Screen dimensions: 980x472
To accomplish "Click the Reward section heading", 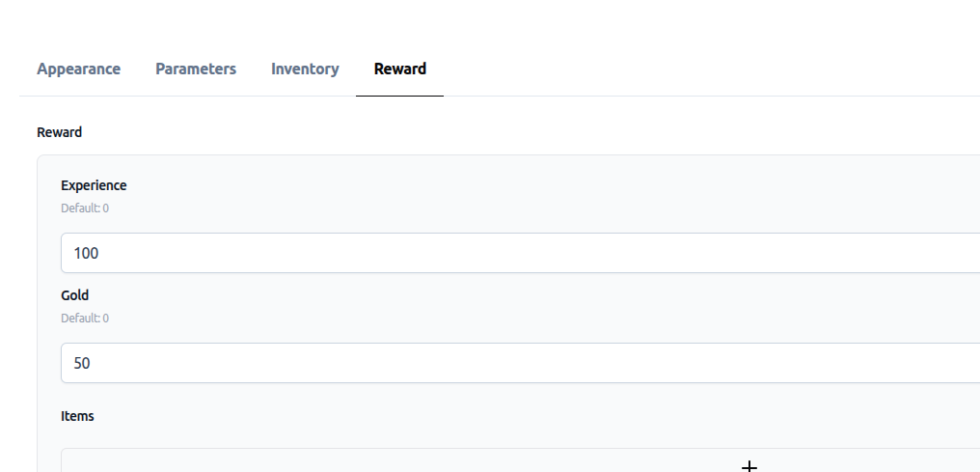I will coord(60,132).
